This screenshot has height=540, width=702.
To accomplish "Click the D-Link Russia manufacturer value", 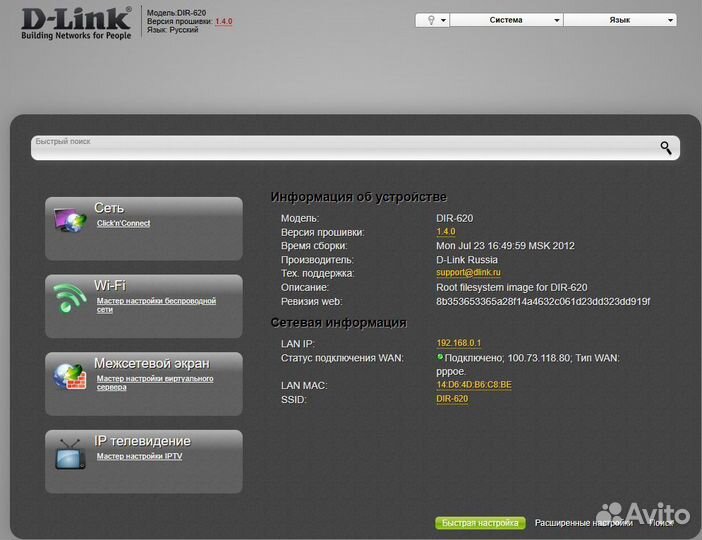I will click(467, 260).
